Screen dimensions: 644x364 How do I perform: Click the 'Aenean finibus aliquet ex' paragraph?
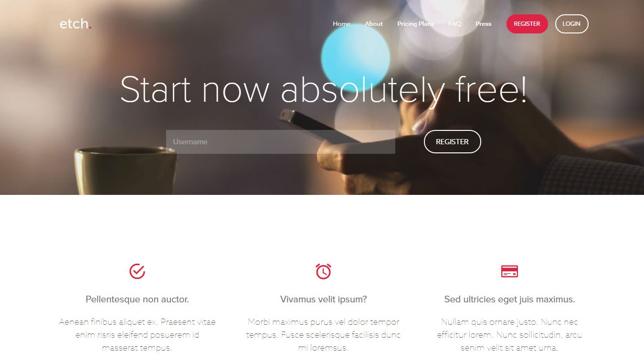(137, 335)
